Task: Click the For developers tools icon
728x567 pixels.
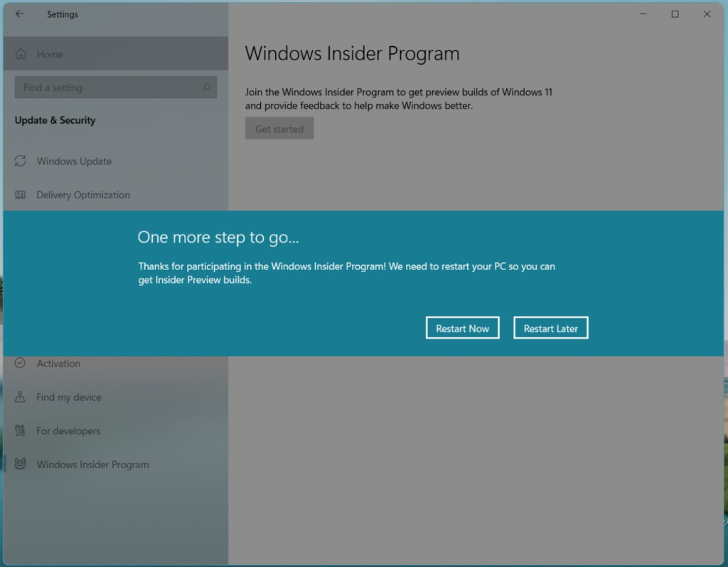Action: click(x=20, y=431)
